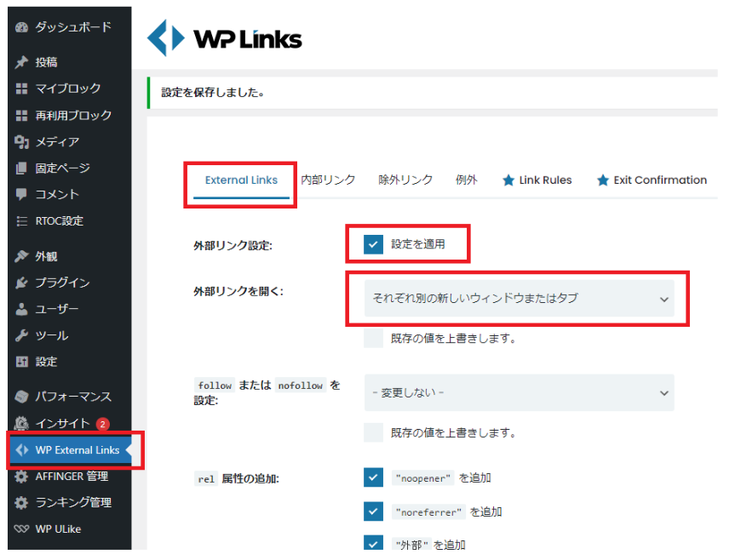Click the grid icon beside マイブロック
This screenshot has width=741, height=560.
(22, 89)
